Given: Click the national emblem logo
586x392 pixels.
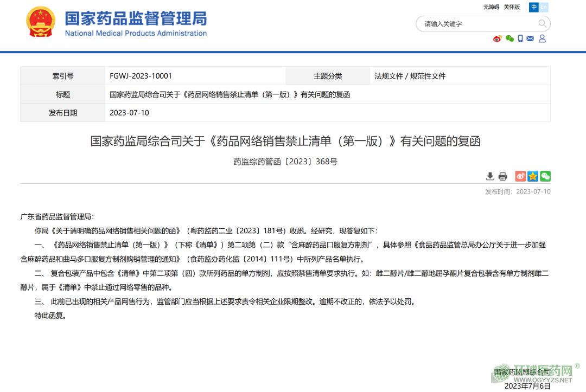Looking at the screenshot, I should tap(40, 22).
